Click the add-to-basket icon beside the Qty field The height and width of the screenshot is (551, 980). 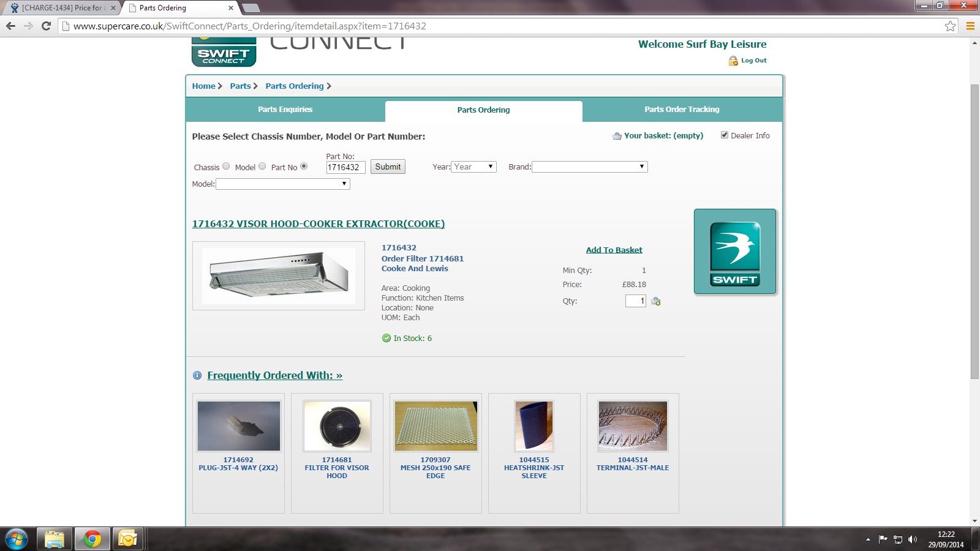pyautogui.click(x=656, y=301)
